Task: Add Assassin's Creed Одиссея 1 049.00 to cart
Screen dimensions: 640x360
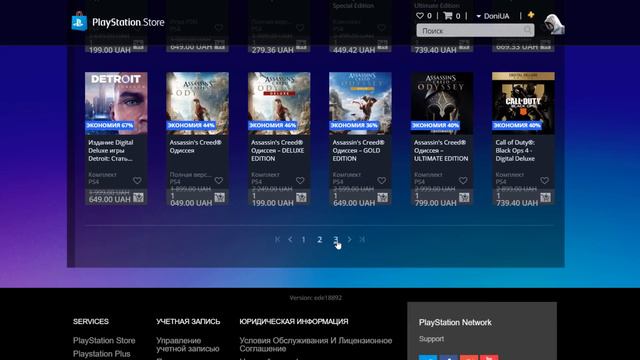Action: [x=220, y=198]
